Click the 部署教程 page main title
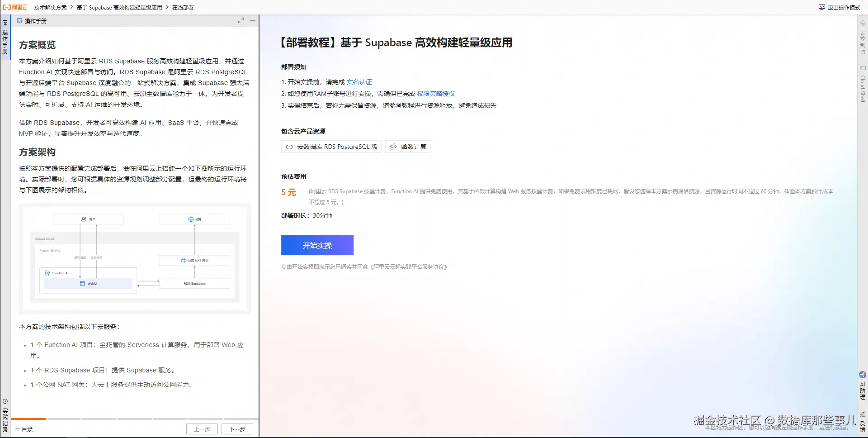The width and height of the screenshot is (868, 438). [x=396, y=43]
